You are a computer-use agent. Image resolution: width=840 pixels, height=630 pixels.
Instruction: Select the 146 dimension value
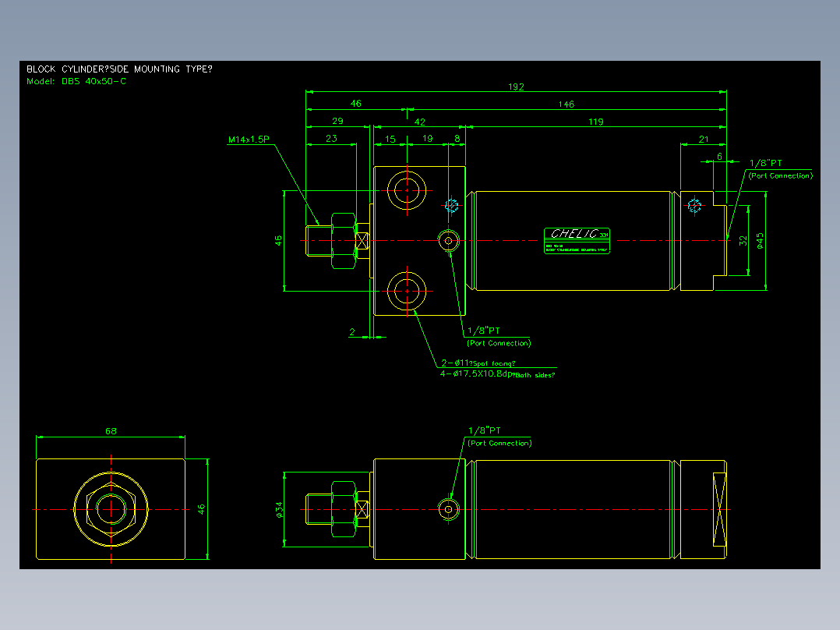point(566,104)
